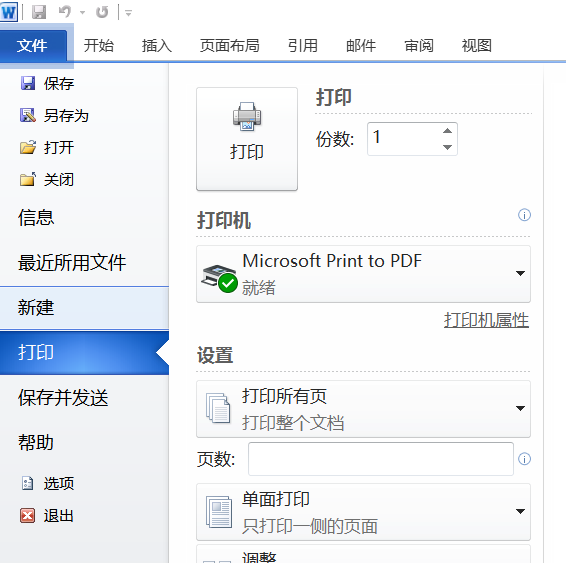This screenshot has width=566, height=563.
Task: Click the info icon beside page range field
Action: tap(524, 459)
